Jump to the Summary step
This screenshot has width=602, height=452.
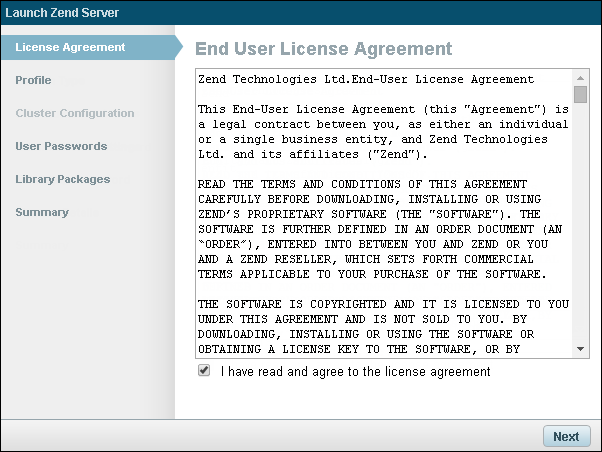[42, 212]
